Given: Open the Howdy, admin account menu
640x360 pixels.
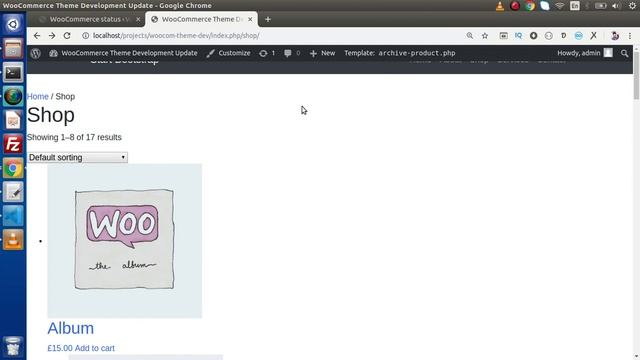Looking at the screenshot, I should 585,53.
